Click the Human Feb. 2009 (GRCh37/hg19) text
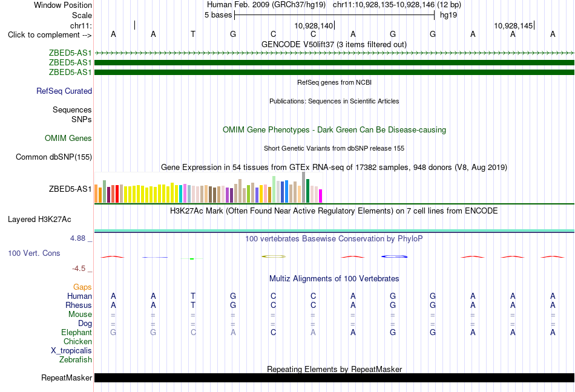The width and height of the screenshot is (575, 392). pos(266,5)
